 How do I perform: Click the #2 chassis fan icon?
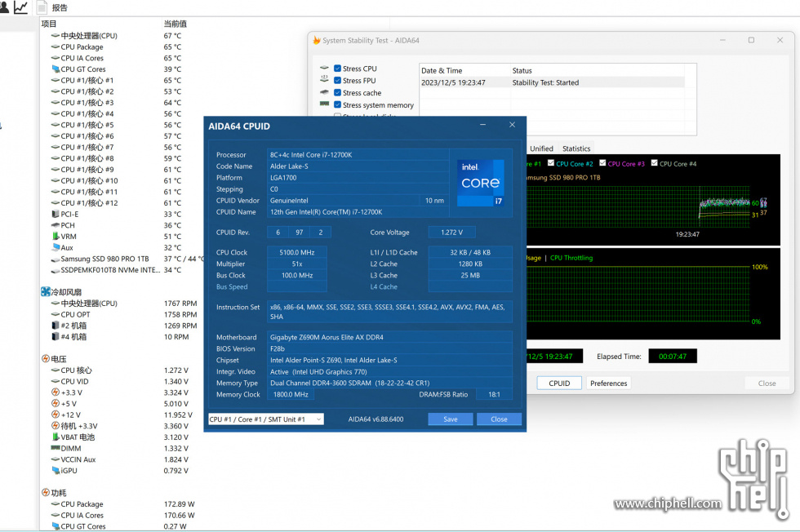click(x=56, y=326)
